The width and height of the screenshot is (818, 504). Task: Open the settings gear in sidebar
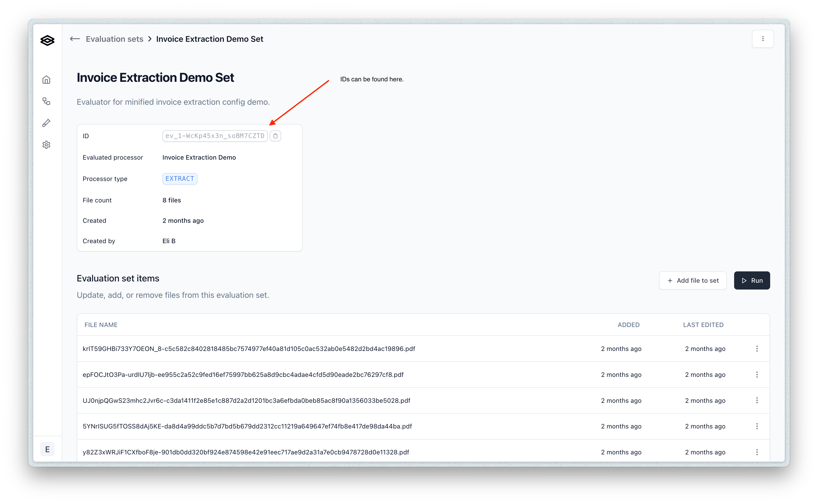46,145
